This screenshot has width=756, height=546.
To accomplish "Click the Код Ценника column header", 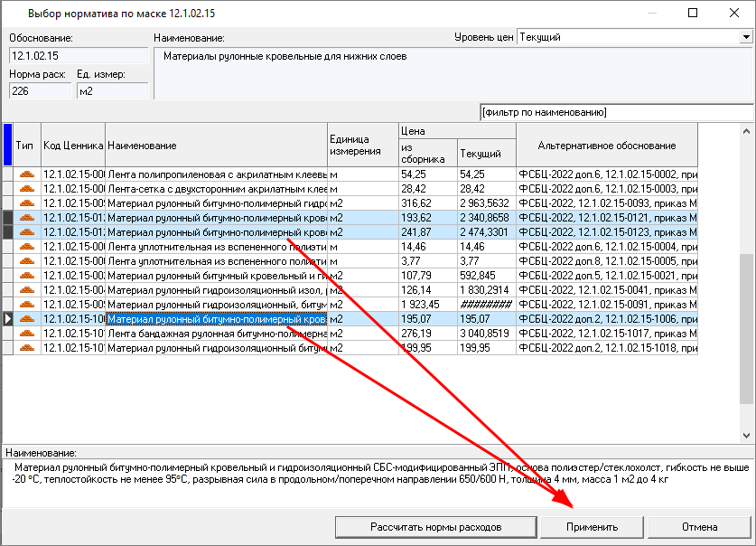I will [72, 146].
